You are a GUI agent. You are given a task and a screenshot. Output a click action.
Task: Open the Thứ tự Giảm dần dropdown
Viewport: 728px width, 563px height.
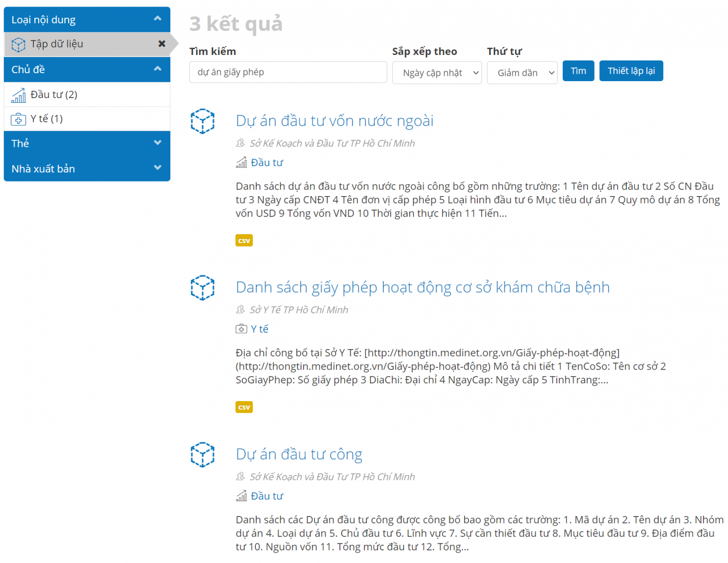[522, 73]
